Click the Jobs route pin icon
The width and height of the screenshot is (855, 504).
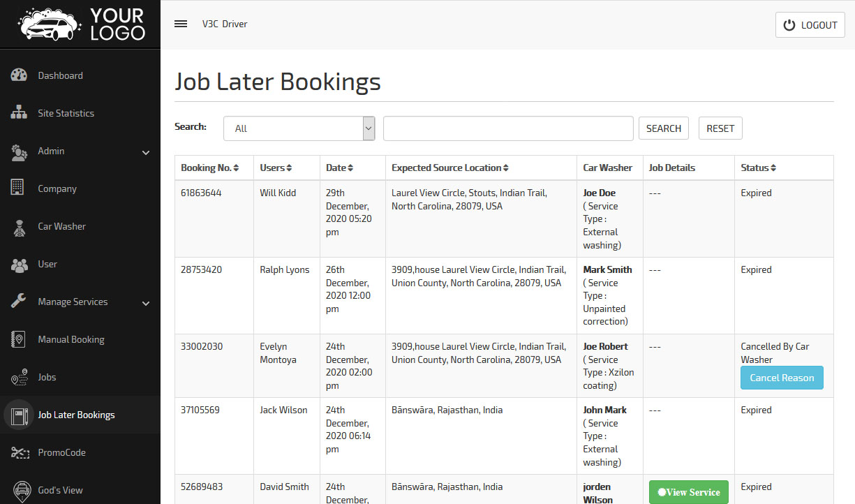[x=19, y=377]
